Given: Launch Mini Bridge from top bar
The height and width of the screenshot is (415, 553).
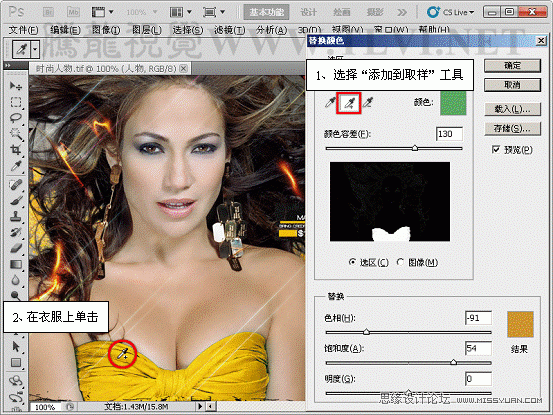Looking at the screenshot, I should pyautogui.click(x=73, y=12).
